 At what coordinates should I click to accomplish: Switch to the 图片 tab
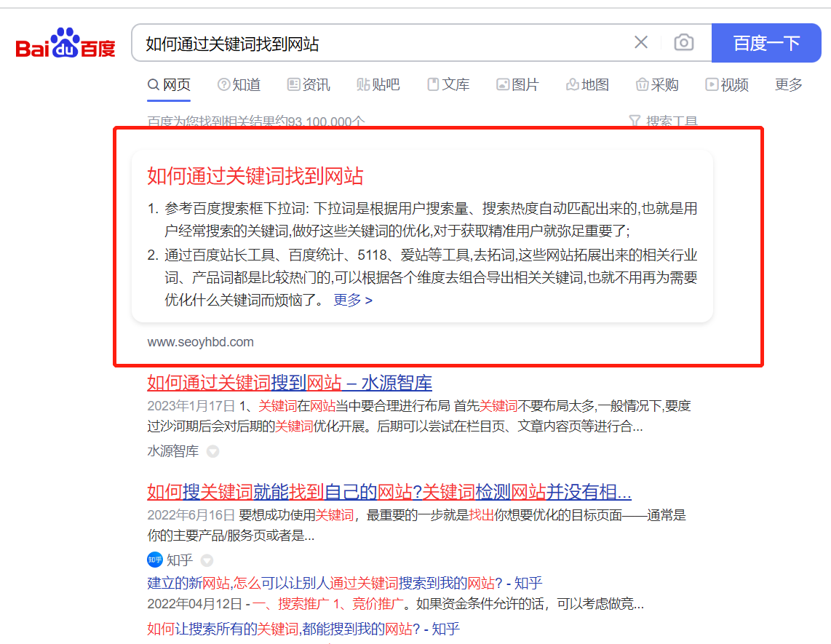click(517, 85)
